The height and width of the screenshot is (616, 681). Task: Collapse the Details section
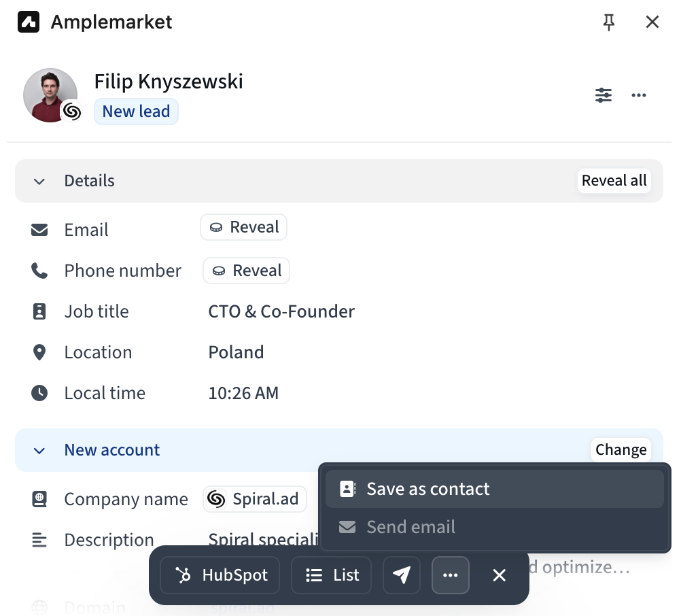point(39,181)
